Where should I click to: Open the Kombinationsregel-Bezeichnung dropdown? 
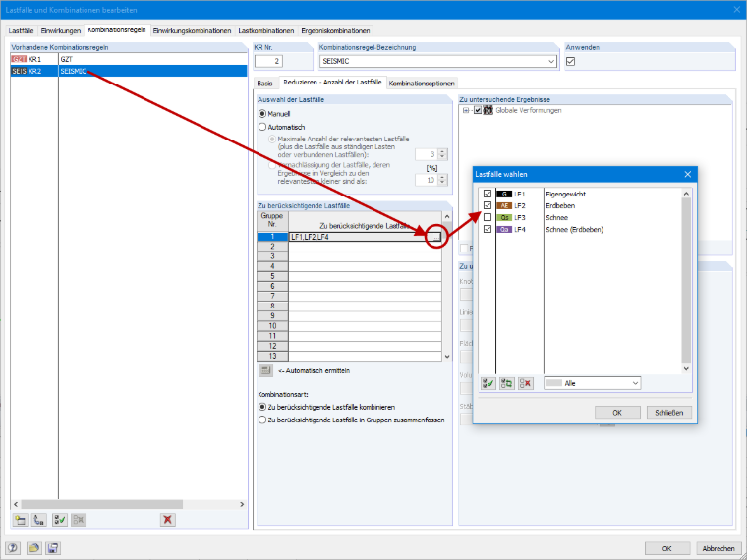[x=551, y=62]
